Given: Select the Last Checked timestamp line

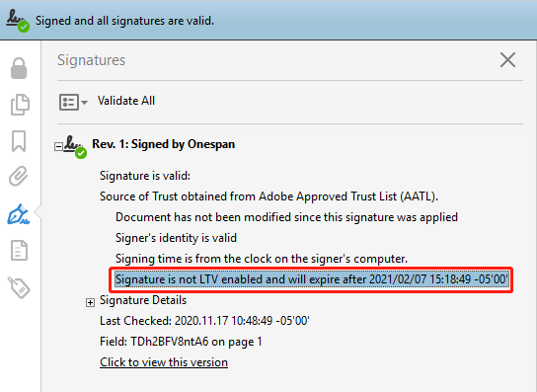Looking at the screenshot, I should tap(204, 321).
